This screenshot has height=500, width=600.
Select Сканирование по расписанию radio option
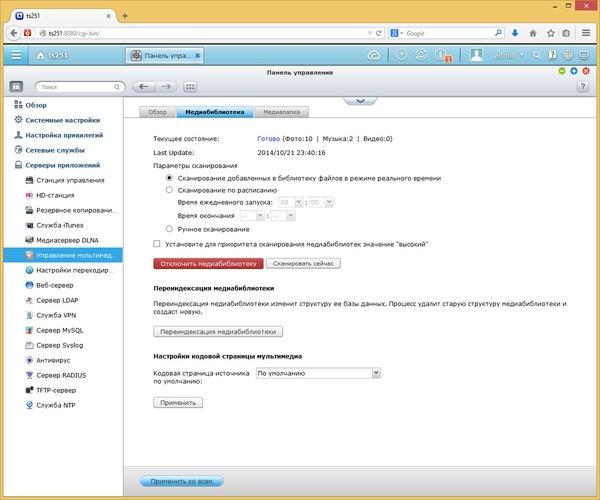169,190
